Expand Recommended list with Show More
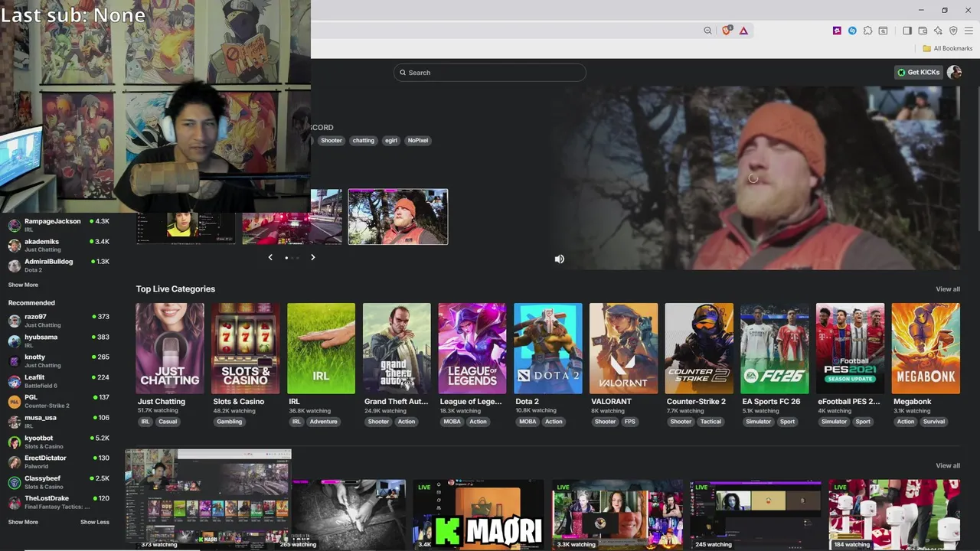Screen dimensions: 980x551 [23, 522]
